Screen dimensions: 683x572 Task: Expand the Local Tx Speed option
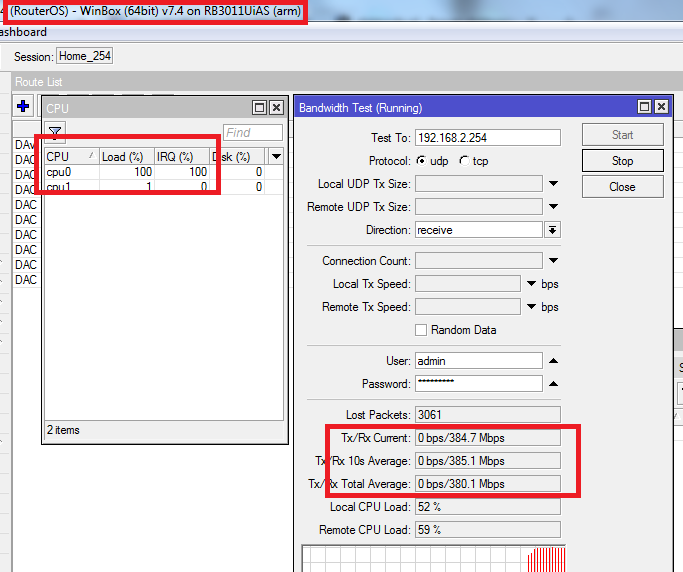click(x=531, y=284)
